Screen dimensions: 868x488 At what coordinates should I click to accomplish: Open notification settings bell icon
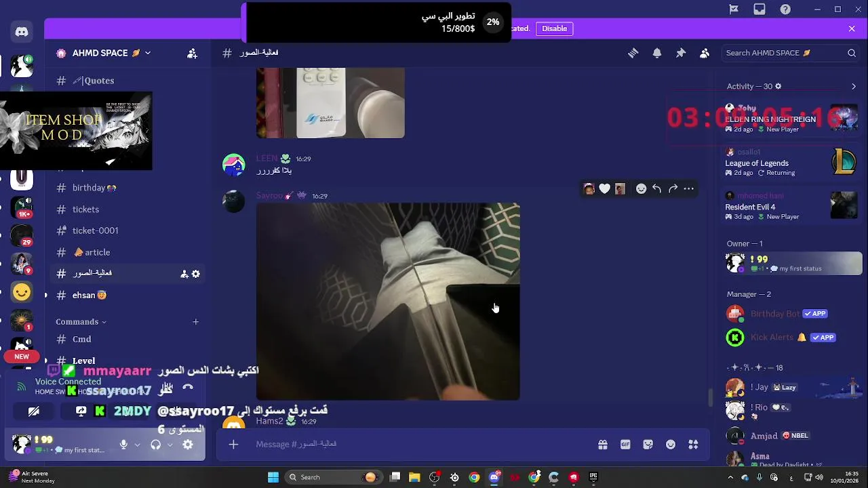[657, 53]
